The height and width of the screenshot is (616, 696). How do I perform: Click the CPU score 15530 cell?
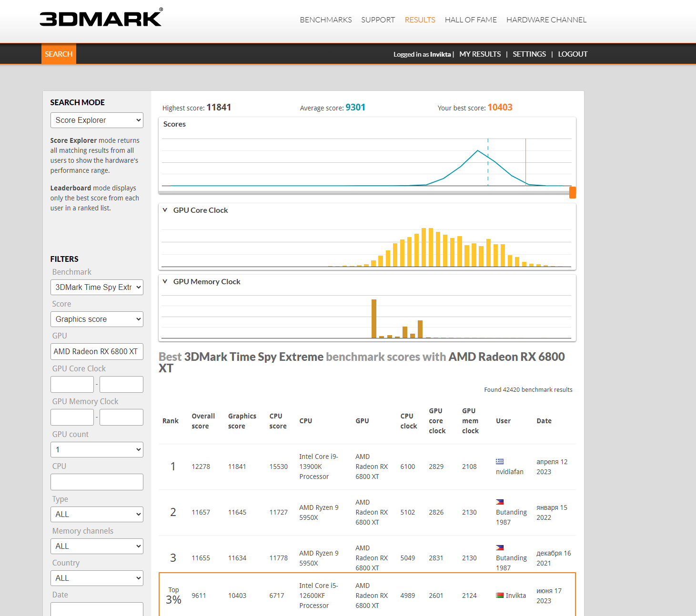(279, 467)
